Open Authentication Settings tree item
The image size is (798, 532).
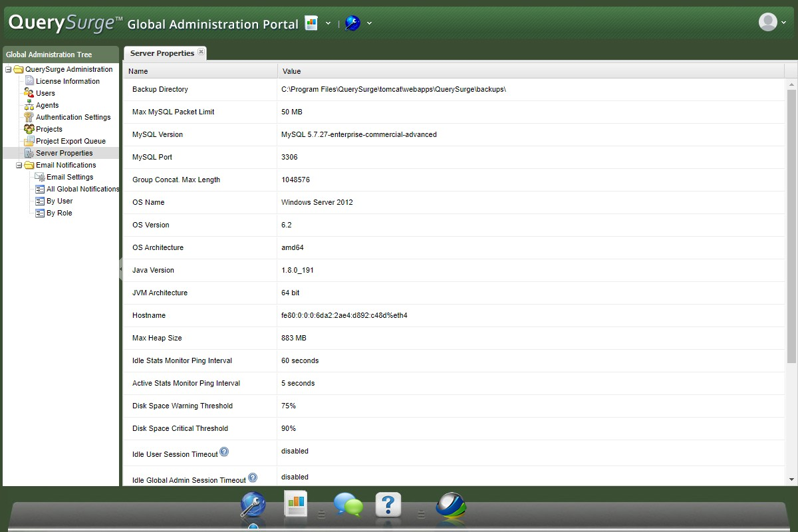click(73, 117)
